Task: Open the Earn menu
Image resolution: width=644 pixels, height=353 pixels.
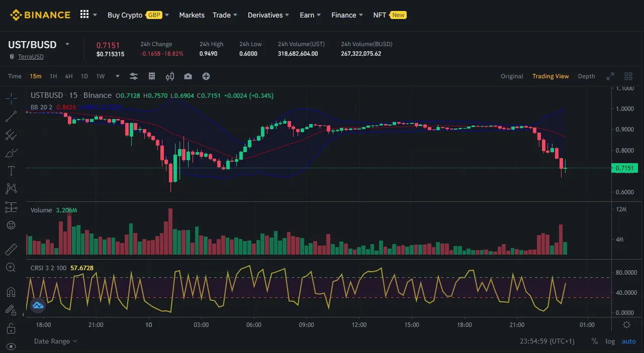Action: (x=310, y=15)
